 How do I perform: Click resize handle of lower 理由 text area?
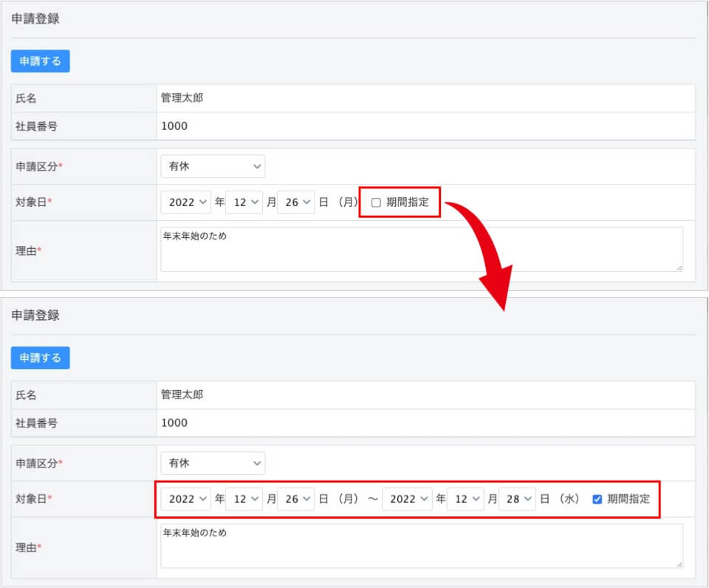(x=679, y=564)
